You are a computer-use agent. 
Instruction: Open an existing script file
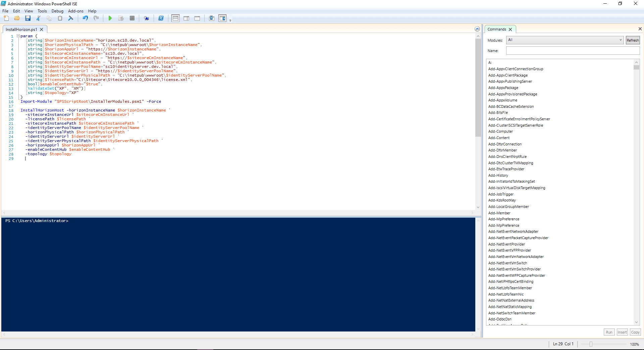pyautogui.click(x=17, y=18)
